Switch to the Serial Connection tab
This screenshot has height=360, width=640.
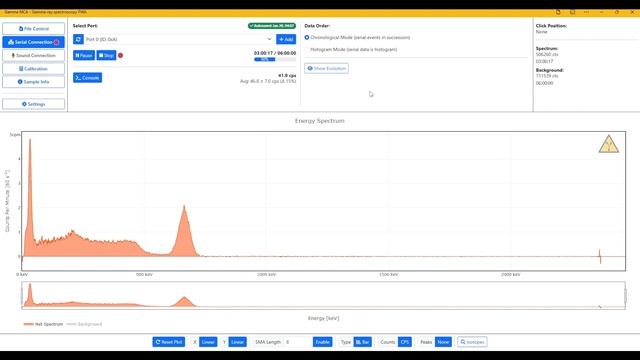tap(33, 42)
